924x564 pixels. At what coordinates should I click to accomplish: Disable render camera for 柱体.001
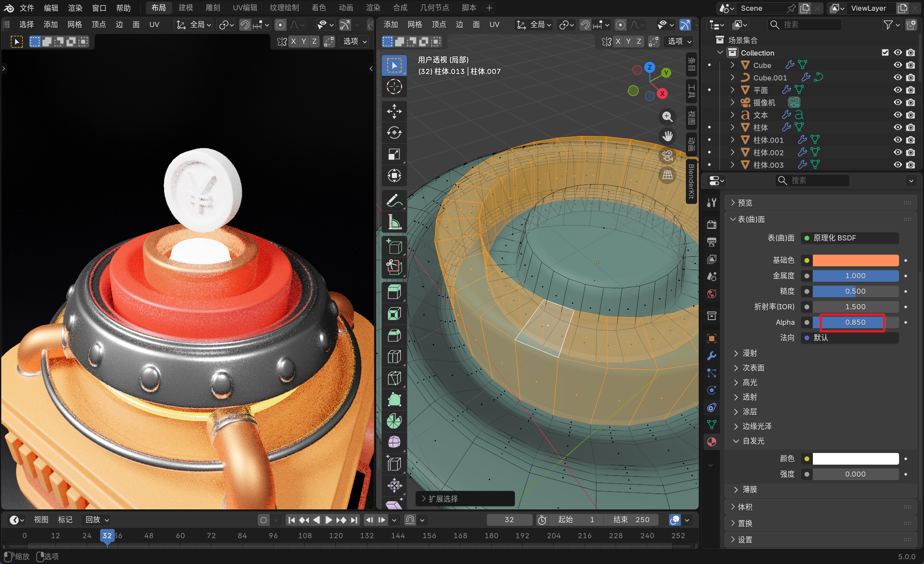pos(910,140)
